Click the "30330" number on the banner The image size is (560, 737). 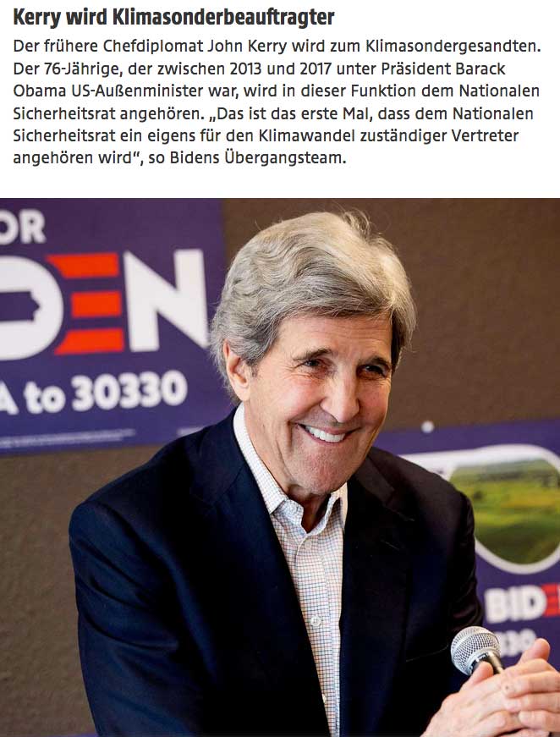129,389
